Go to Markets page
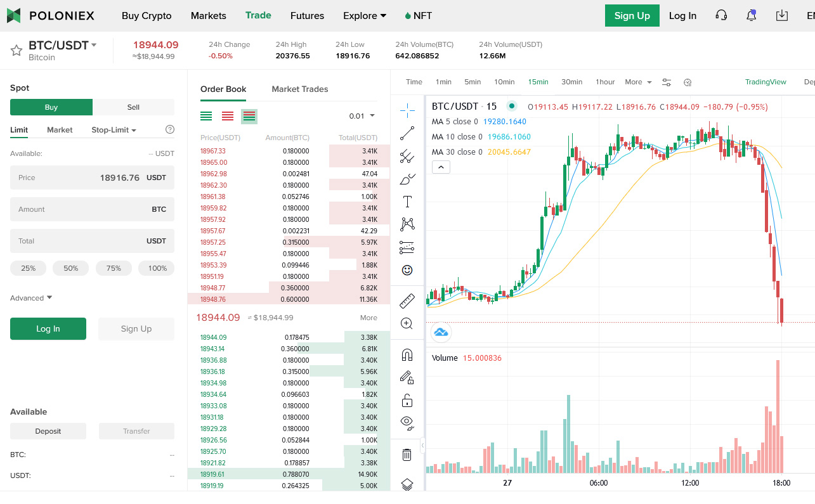This screenshot has width=815, height=504. pos(209,16)
